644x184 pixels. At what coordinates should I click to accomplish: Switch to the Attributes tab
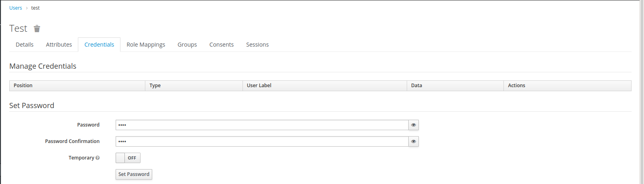point(59,45)
